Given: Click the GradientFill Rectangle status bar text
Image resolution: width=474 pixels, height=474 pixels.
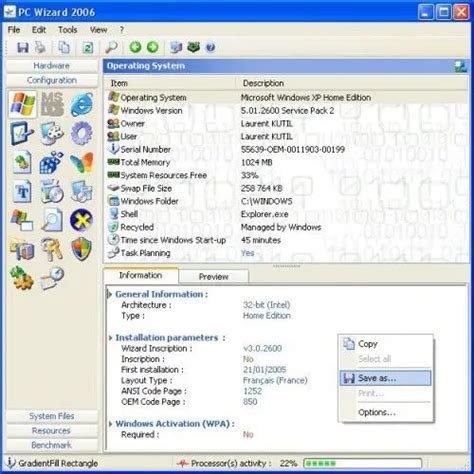Looking at the screenshot, I should [x=58, y=463].
